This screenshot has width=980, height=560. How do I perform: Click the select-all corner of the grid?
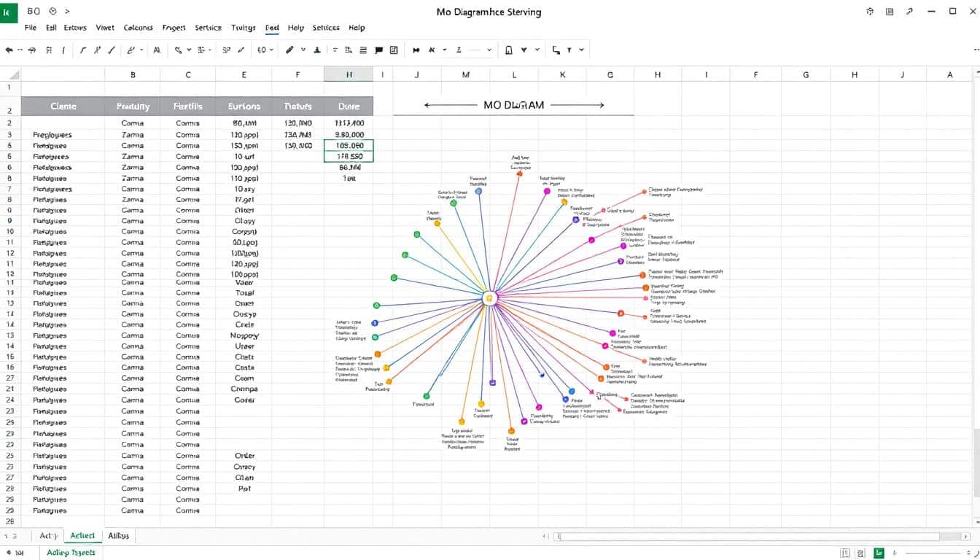[x=10, y=74]
